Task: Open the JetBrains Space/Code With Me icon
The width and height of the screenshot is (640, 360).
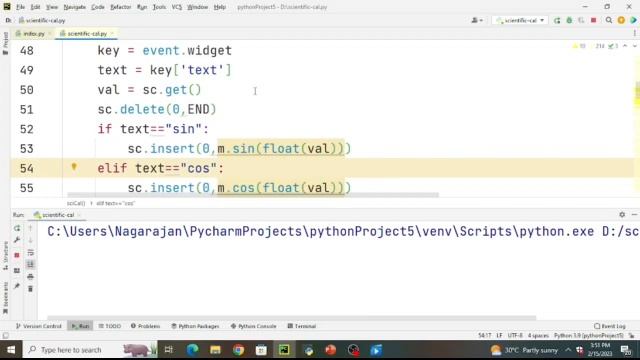Action: coord(633,20)
